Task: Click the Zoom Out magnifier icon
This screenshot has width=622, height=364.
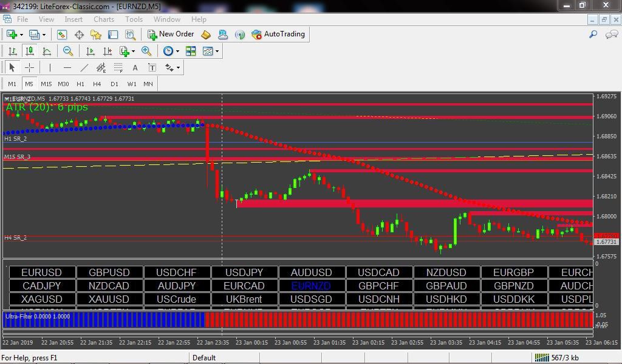Action: 68,51
